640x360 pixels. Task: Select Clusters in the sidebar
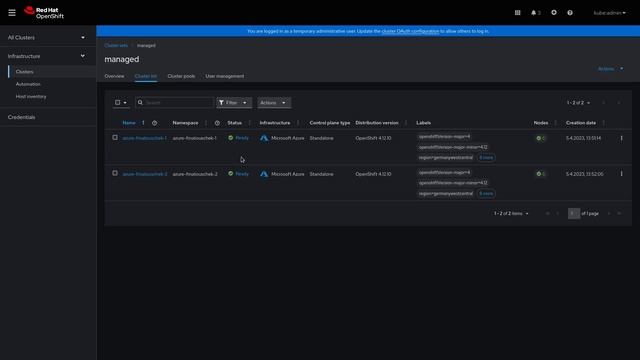24,72
